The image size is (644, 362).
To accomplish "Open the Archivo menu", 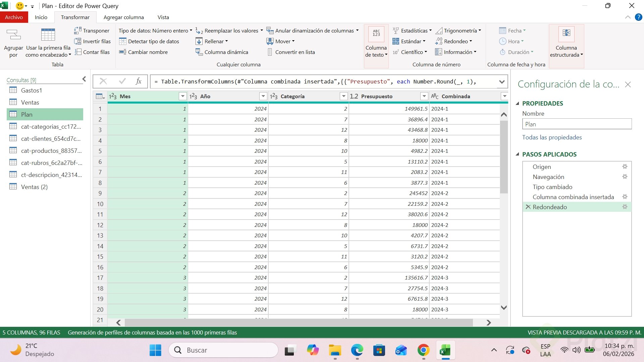I will point(14,17).
